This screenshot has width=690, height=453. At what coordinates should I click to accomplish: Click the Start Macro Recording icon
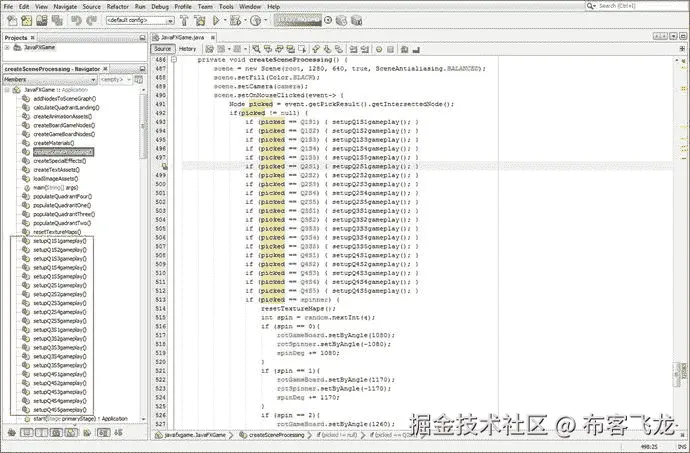click(x=378, y=49)
